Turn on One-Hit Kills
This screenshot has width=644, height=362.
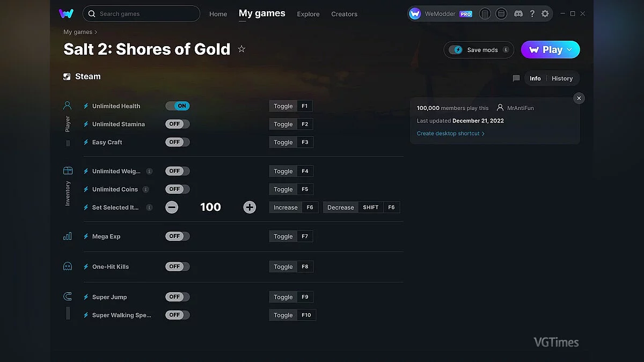pyautogui.click(x=177, y=266)
